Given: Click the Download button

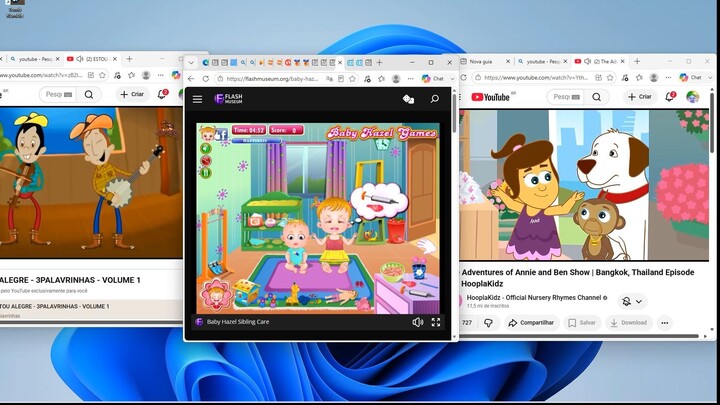Looking at the screenshot, I should 629,323.
